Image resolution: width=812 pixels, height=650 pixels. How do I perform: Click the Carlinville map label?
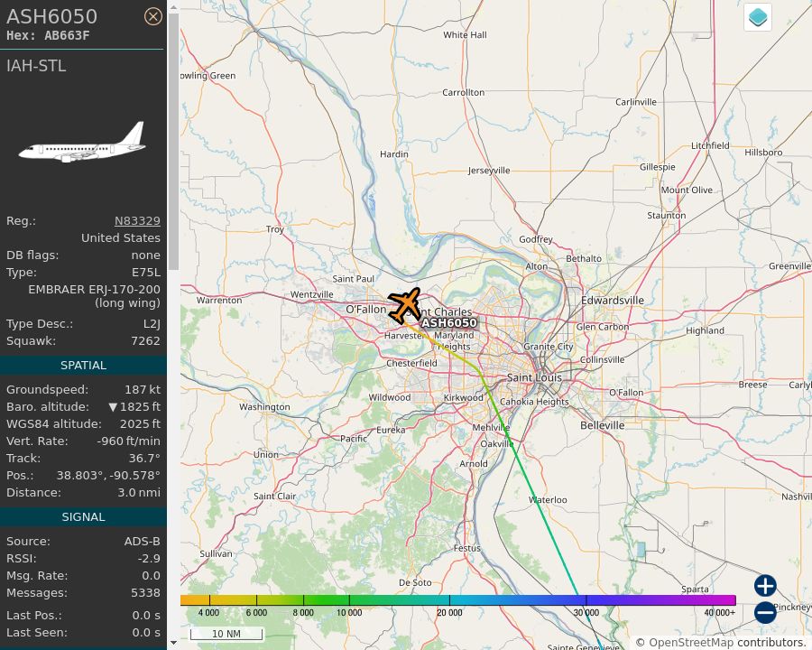pos(636,102)
